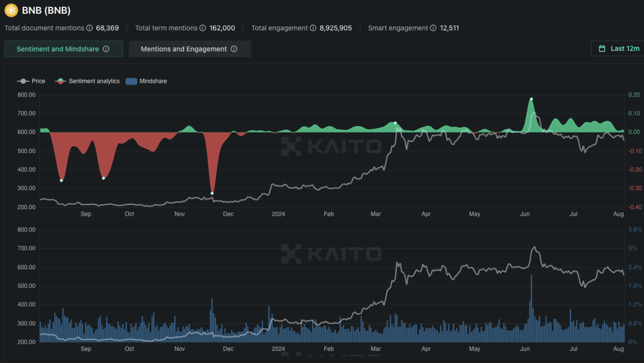Toggle Sentiment analytics series in legend
Screen dimensions: 644x363
(87, 81)
